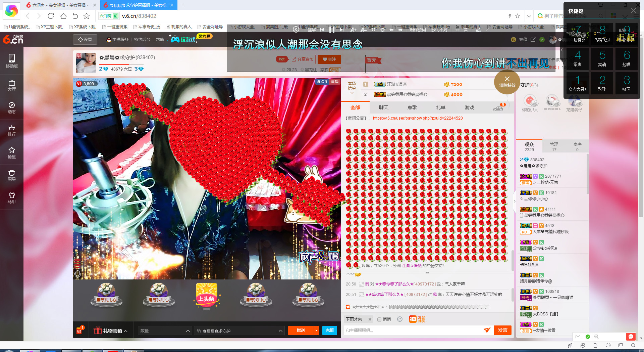Switch to the 点歌 song request tab
Viewport: 644px width, 352px height.
coord(412,107)
